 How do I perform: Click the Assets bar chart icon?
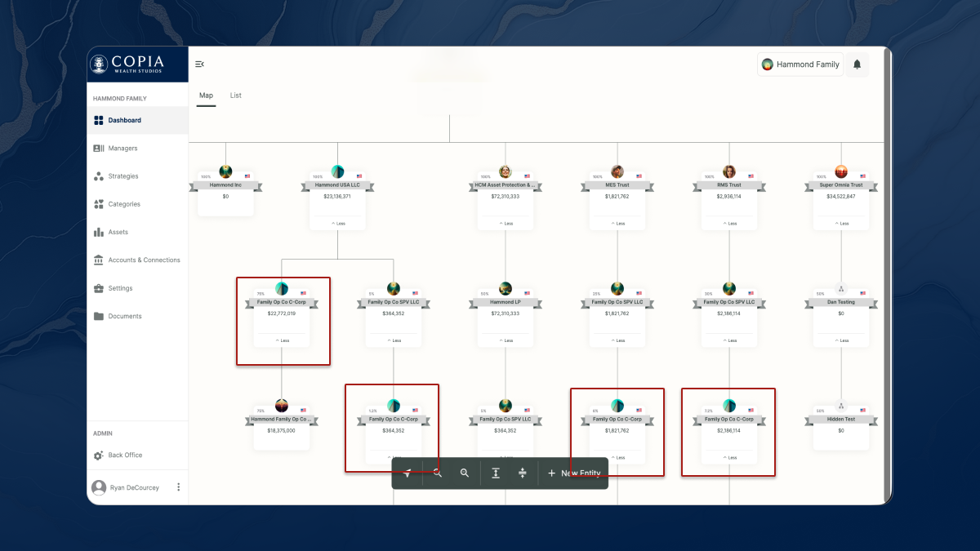coord(99,233)
